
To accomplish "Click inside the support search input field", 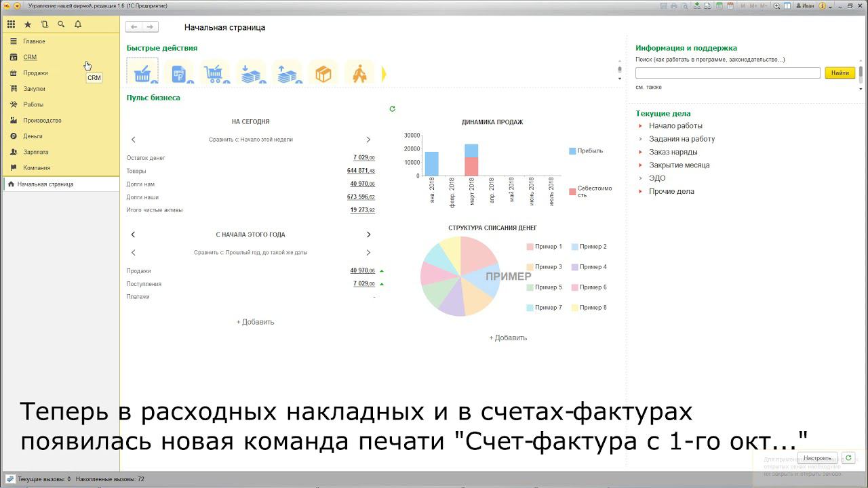I will [x=728, y=73].
